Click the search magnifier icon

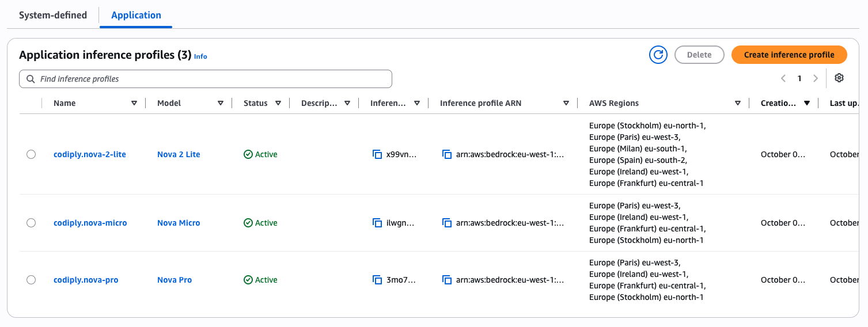coord(30,79)
